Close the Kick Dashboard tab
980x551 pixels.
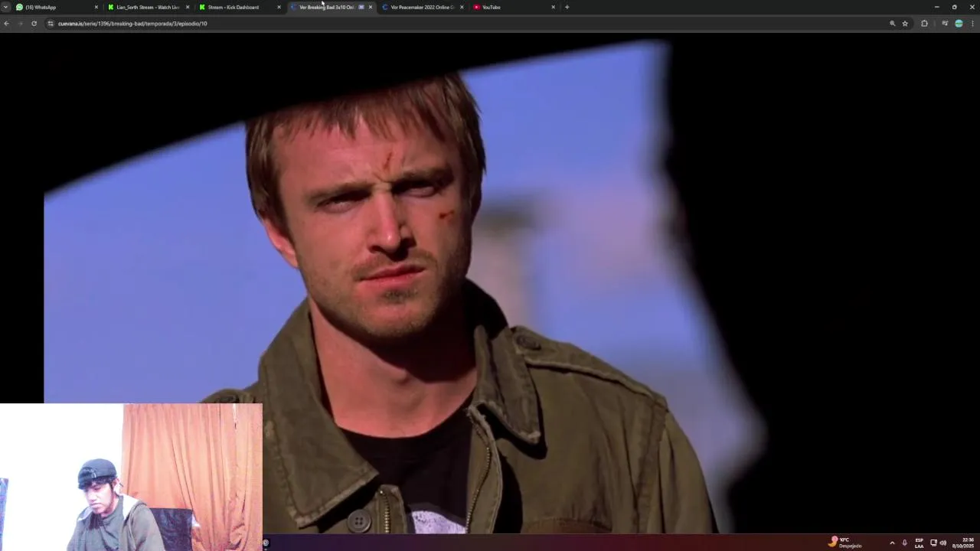pos(279,7)
